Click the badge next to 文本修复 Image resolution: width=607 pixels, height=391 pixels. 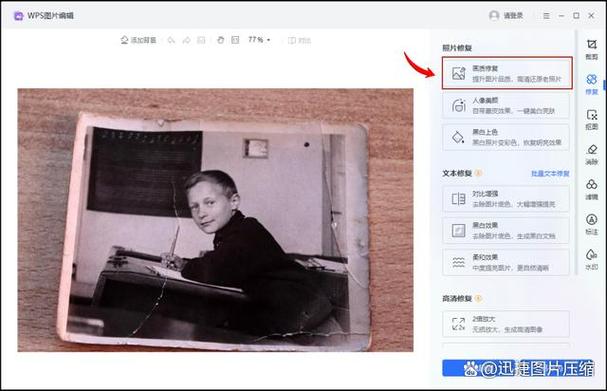tap(478, 173)
